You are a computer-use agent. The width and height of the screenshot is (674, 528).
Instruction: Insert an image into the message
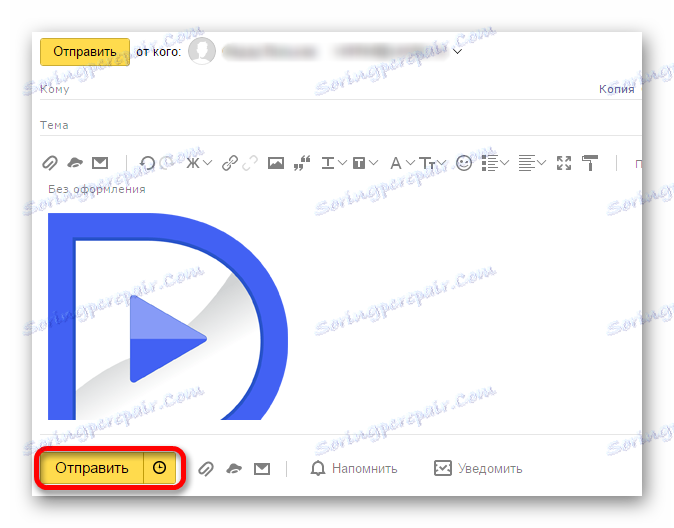[276, 163]
